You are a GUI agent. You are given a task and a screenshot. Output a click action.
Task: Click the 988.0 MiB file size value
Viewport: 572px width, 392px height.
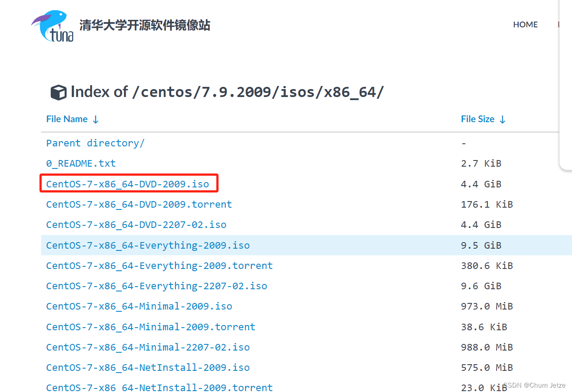(x=487, y=347)
